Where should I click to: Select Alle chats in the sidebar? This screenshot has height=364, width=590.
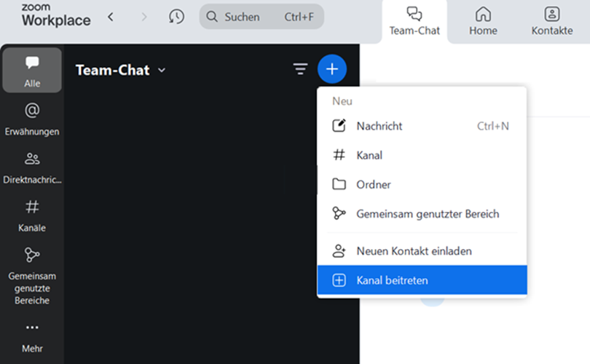32,71
